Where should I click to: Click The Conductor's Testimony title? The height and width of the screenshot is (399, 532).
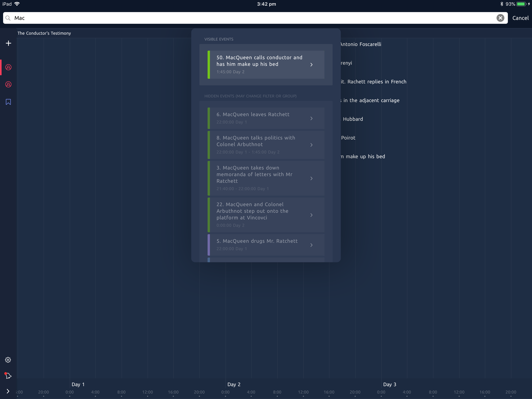pyautogui.click(x=44, y=33)
